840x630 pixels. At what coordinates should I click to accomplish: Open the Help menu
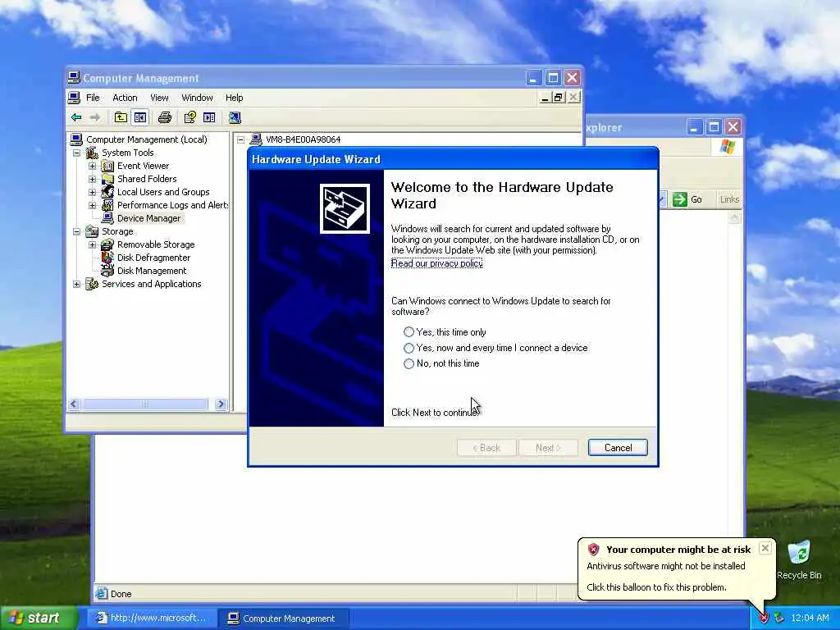234,98
